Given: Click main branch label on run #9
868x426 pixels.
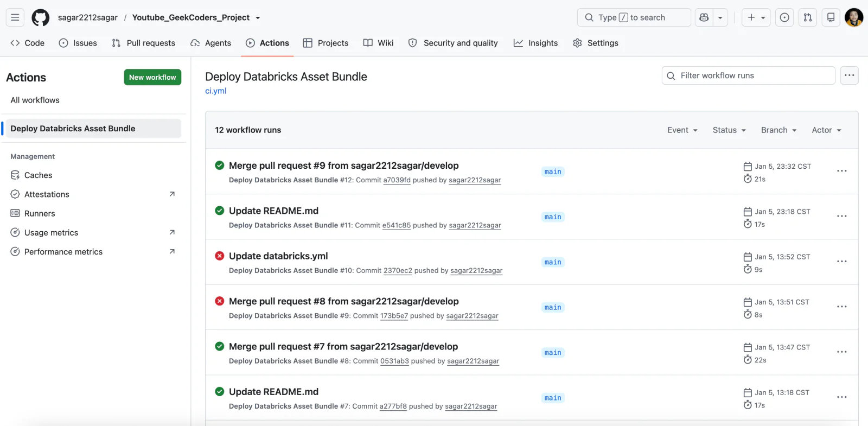Looking at the screenshot, I should pos(553,307).
